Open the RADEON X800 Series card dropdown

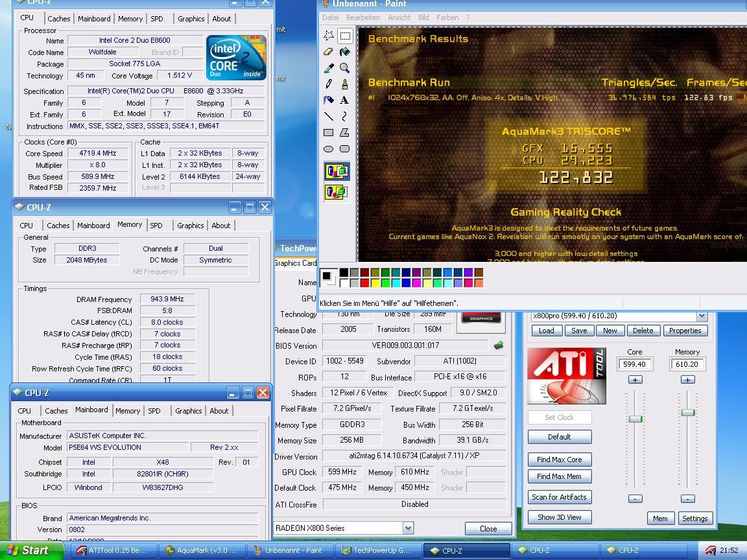(x=408, y=528)
